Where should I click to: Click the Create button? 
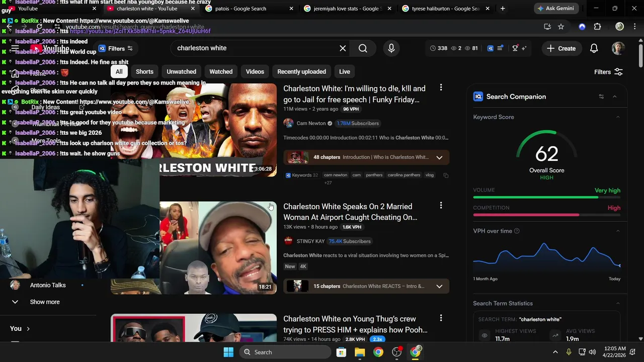561,48
